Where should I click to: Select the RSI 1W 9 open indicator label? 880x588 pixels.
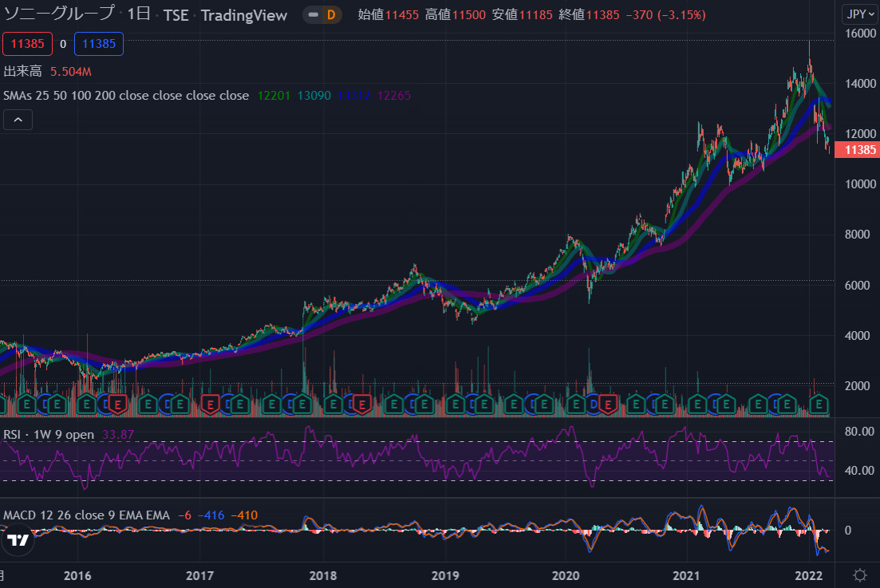[x=49, y=435]
